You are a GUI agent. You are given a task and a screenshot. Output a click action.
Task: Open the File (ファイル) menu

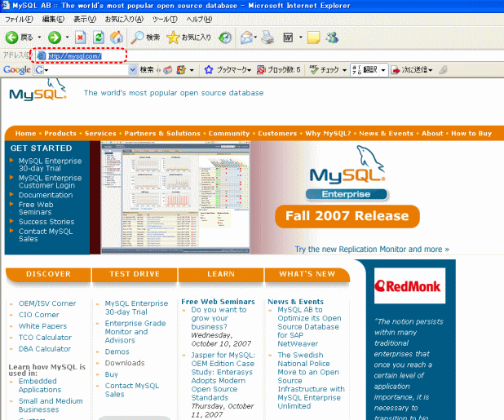(x=20, y=20)
